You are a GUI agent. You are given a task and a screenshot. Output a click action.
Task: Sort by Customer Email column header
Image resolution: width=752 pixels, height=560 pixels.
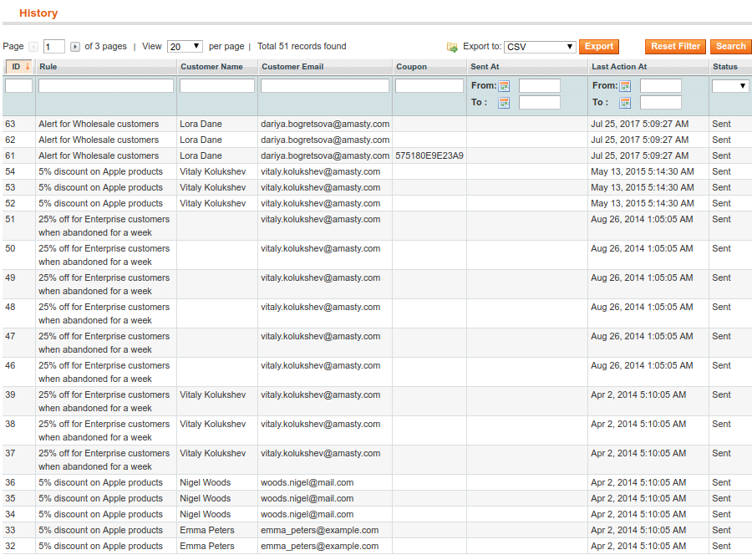(x=292, y=67)
